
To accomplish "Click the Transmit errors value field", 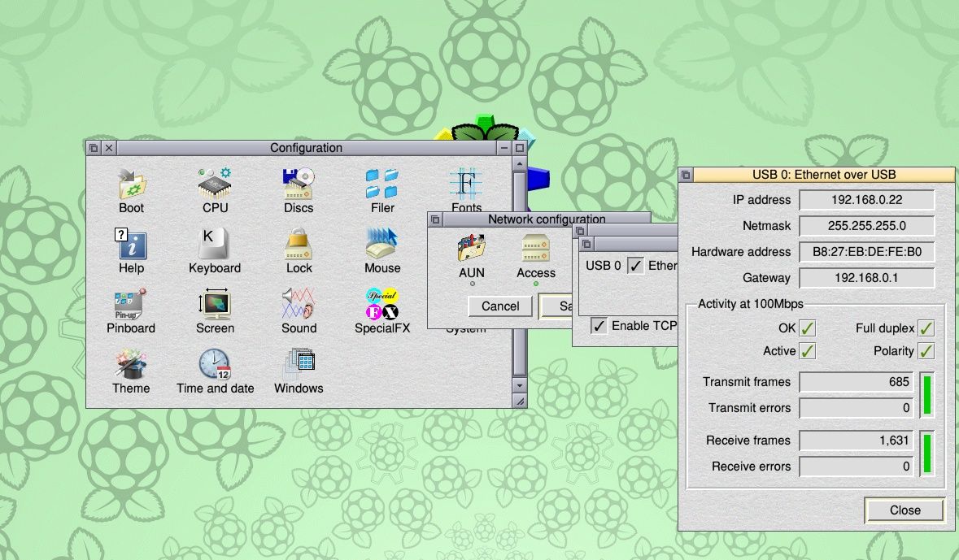I will (857, 408).
